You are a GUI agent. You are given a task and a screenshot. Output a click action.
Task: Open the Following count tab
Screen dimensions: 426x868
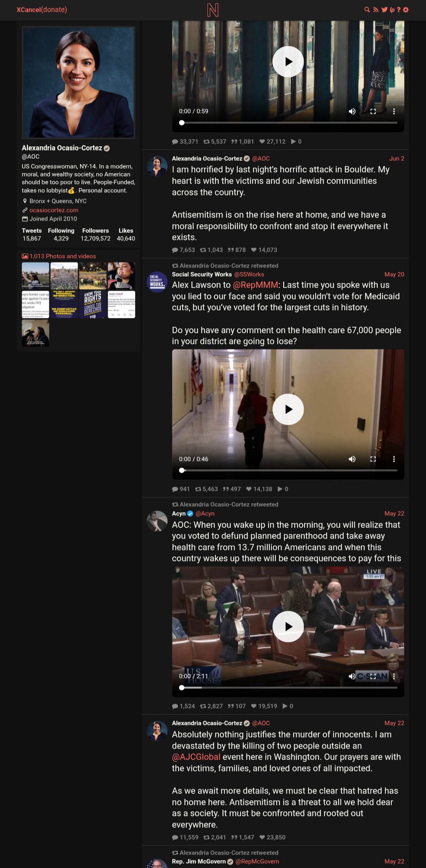click(61, 234)
